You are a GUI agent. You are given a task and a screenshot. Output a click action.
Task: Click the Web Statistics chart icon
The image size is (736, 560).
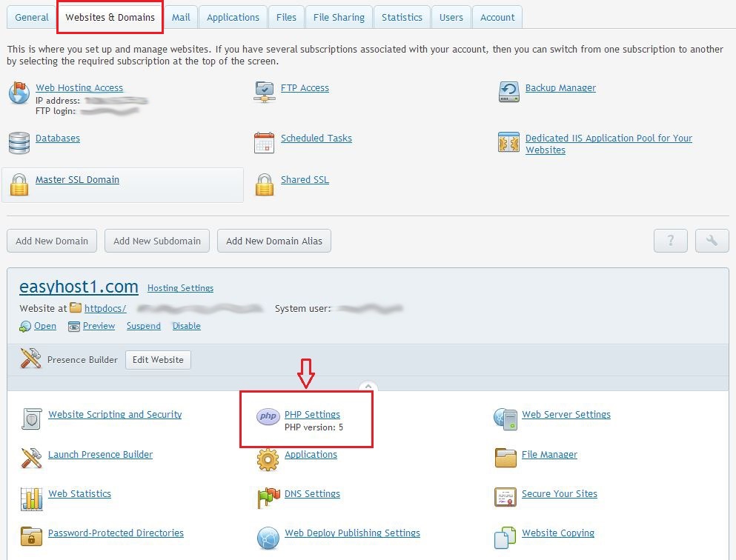click(32, 497)
